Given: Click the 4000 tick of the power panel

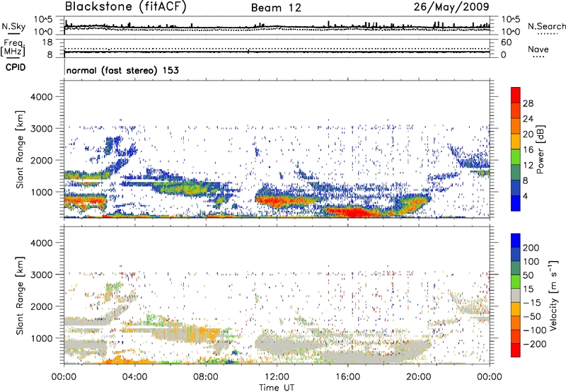Looking at the screenshot, I should coord(42,97).
